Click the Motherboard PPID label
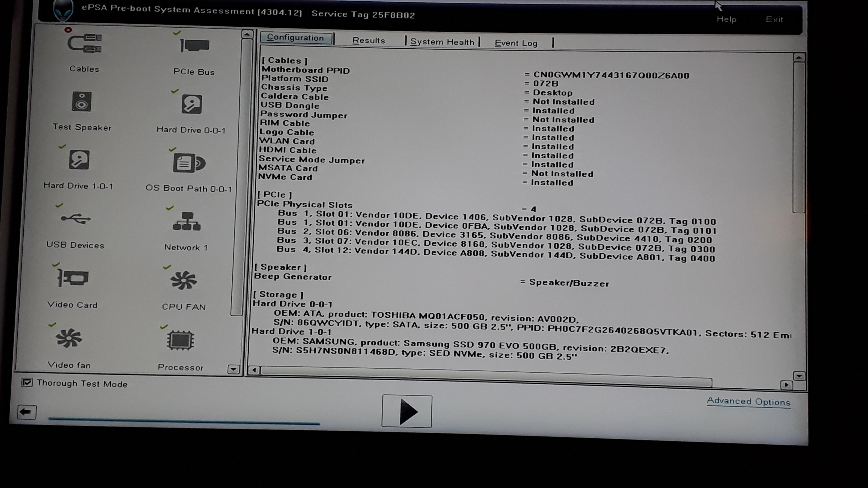This screenshot has height=488, width=868. pyautogui.click(x=306, y=70)
